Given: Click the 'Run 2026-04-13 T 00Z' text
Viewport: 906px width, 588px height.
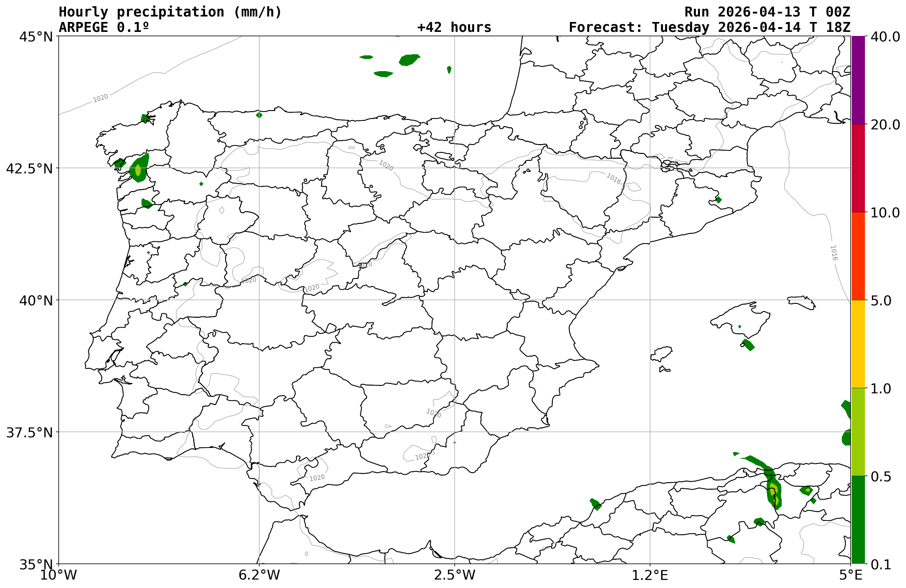Looking at the screenshot, I should [767, 12].
